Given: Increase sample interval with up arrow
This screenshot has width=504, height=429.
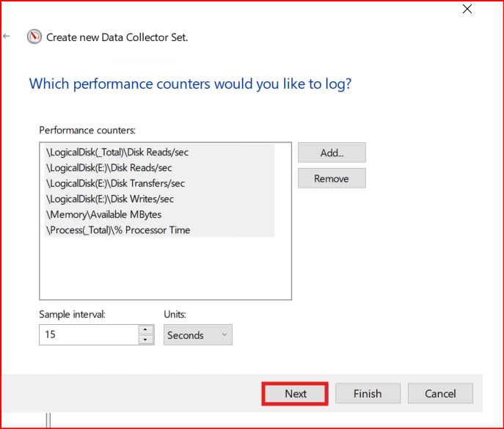Looking at the screenshot, I should click(146, 330).
